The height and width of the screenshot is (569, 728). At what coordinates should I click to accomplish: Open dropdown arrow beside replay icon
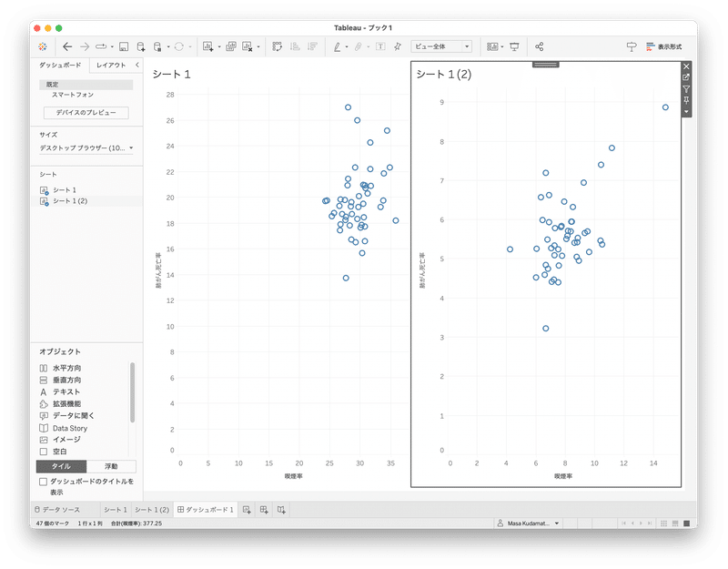[112, 47]
